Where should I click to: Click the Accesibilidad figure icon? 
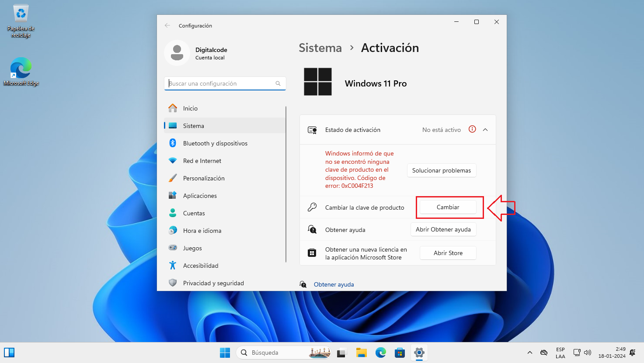(x=173, y=265)
